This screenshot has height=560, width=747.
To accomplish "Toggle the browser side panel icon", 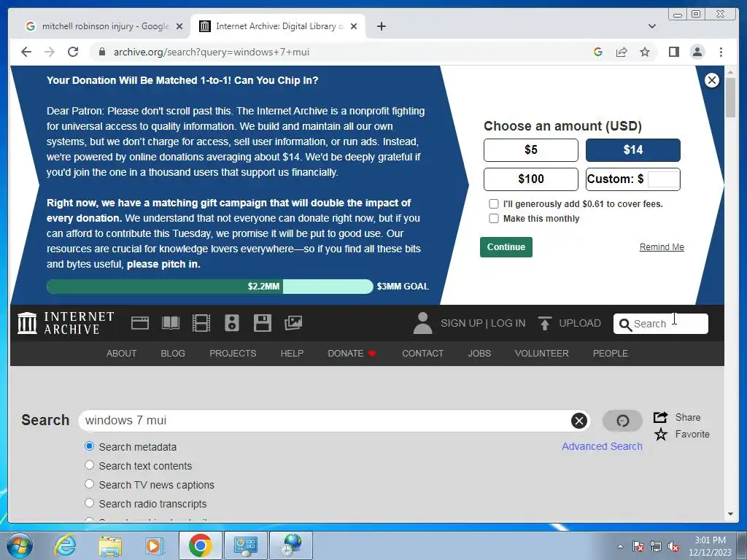I will tap(673, 52).
